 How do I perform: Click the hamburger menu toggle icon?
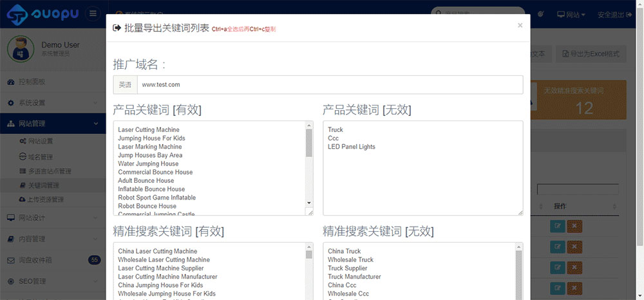[x=93, y=14]
